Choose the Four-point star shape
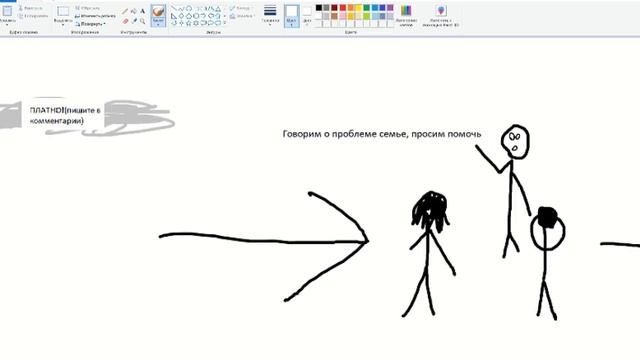Viewport: 640px width, 360px height. tap(181, 23)
